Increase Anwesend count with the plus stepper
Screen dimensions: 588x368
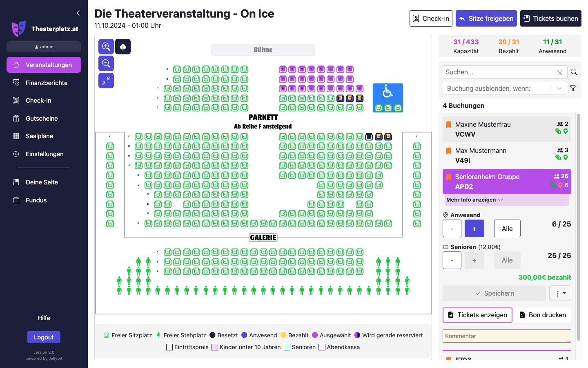click(474, 228)
